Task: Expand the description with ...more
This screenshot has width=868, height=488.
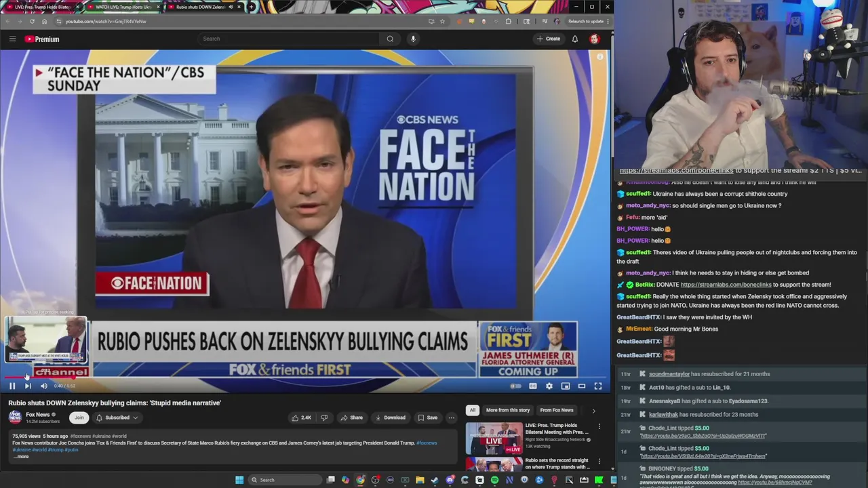Action: tap(22, 457)
